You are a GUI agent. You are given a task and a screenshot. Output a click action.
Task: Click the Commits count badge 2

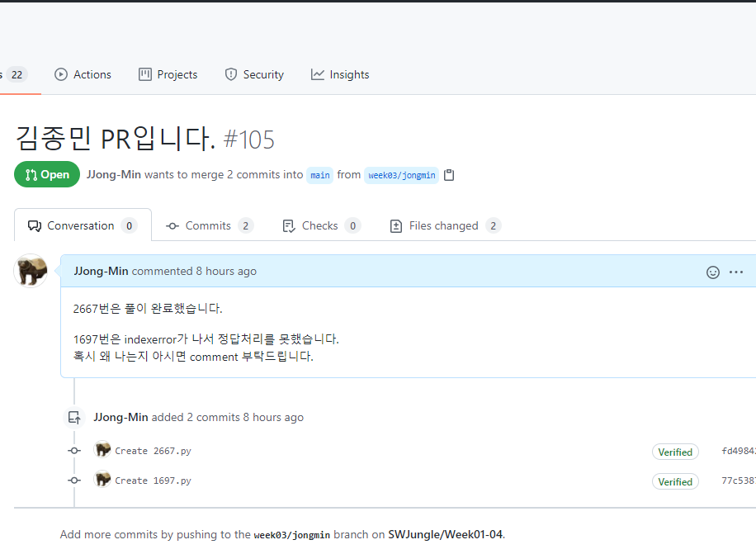(245, 225)
